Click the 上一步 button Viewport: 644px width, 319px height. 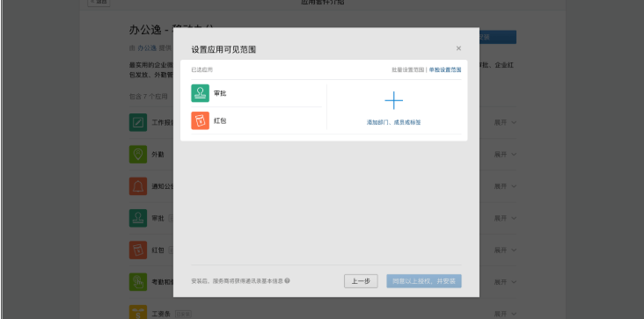(361, 281)
